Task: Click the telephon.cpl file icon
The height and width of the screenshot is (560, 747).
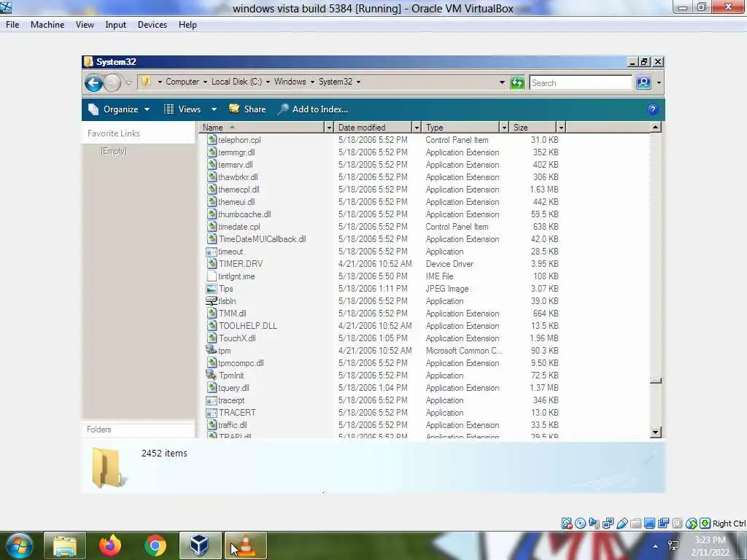Action: coord(212,139)
